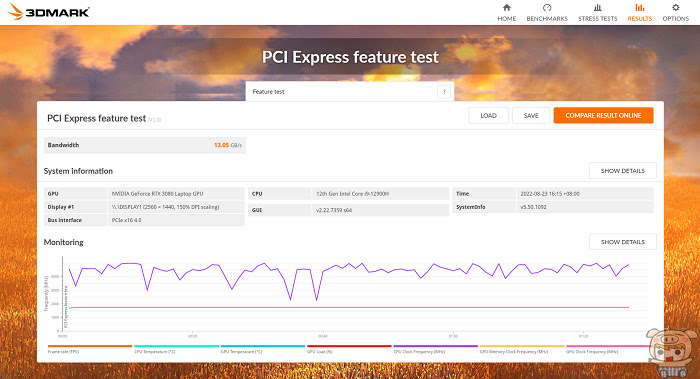The width and height of the screenshot is (700, 379).
Task: Open the Home tab icon
Action: click(x=506, y=8)
